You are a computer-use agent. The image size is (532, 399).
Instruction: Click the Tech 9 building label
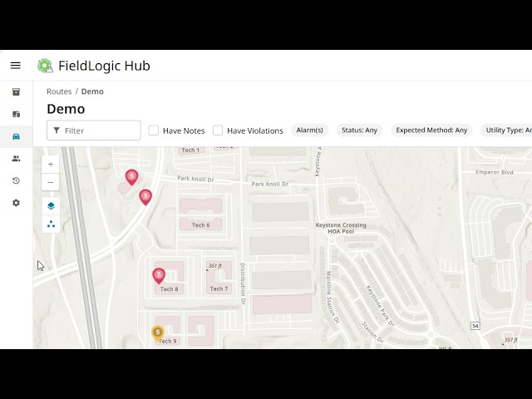click(x=168, y=341)
